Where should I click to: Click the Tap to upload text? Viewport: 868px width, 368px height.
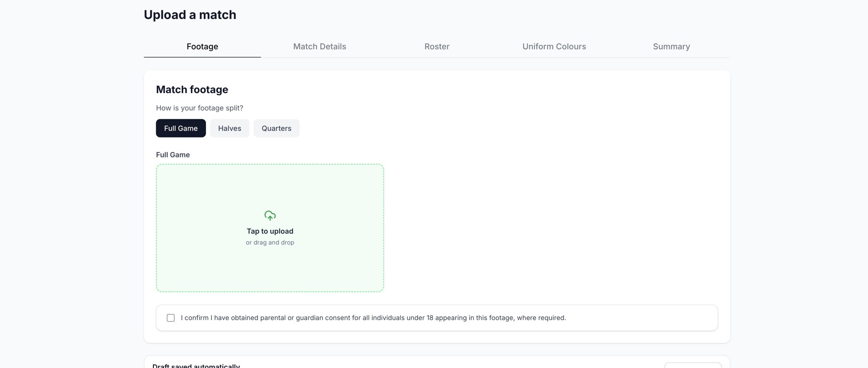click(x=270, y=231)
